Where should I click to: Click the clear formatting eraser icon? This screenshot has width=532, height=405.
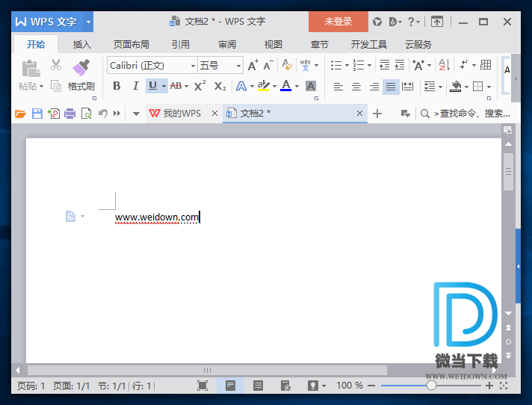coord(287,66)
